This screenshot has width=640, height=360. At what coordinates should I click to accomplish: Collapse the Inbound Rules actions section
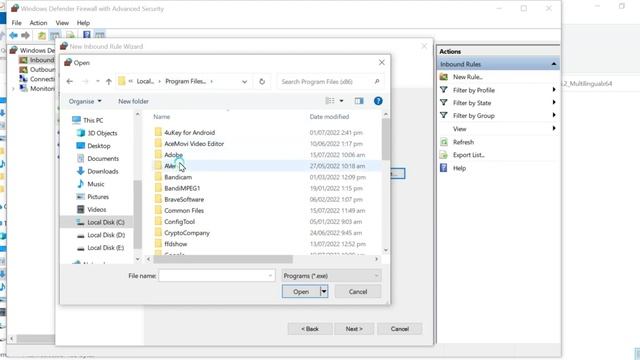tap(554, 64)
